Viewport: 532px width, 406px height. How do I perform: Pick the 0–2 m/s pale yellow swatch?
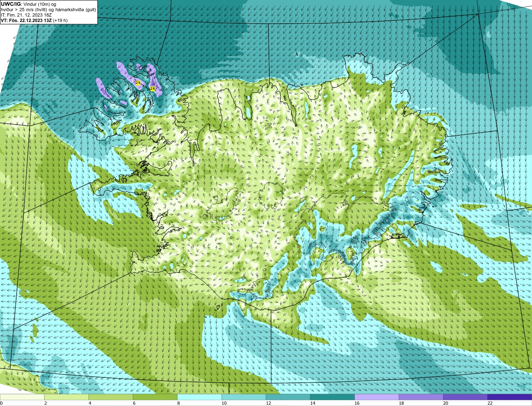[x=22, y=397]
